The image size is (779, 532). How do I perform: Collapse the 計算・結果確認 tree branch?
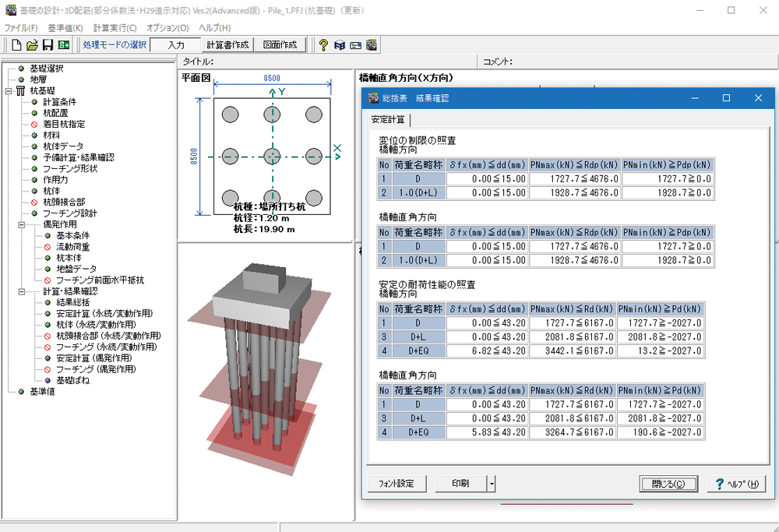[x=22, y=291]
